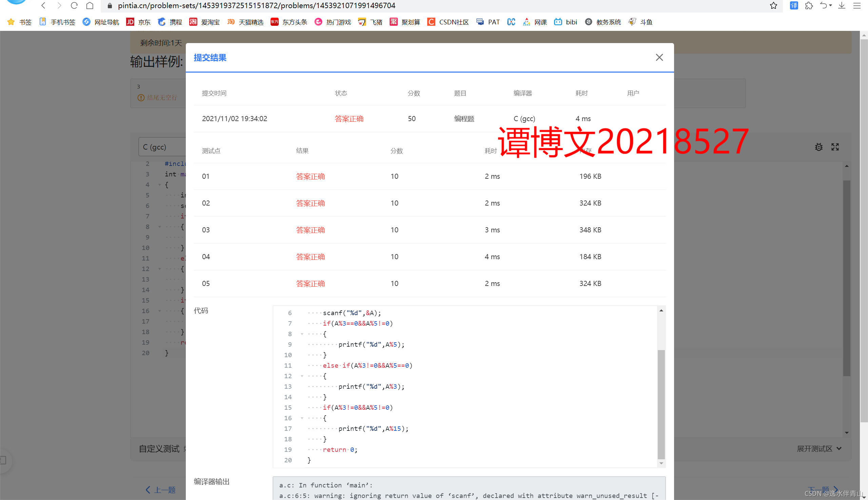
Task: Open the 斗鱼 bookmark
Action: [x=640, y=22]
